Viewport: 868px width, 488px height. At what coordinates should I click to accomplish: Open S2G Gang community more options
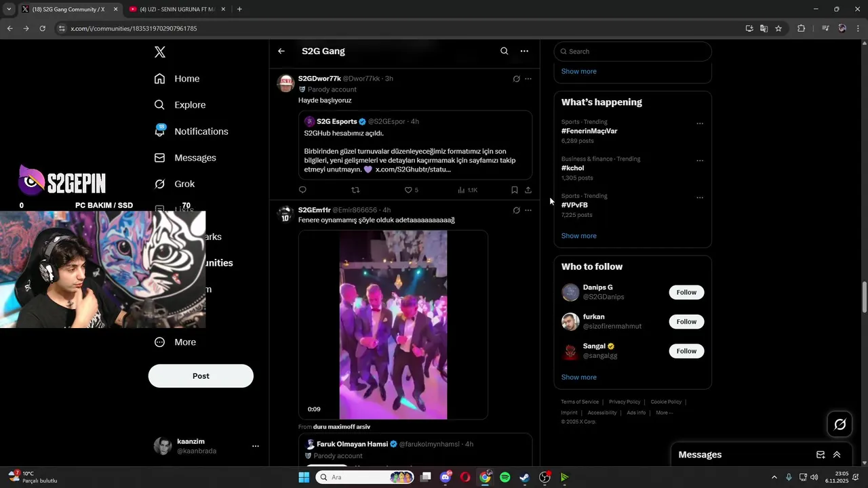click(524, 51)
